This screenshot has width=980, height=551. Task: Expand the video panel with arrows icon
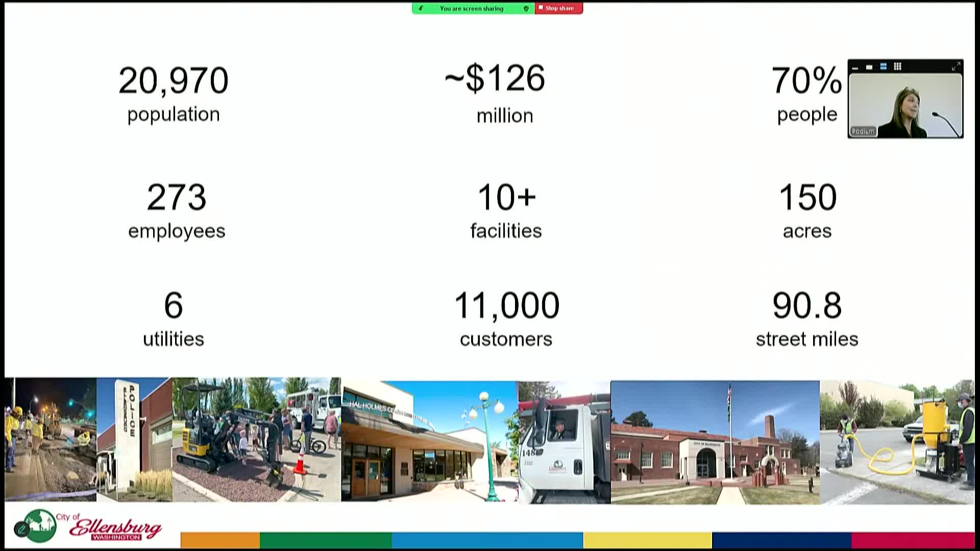955,66
